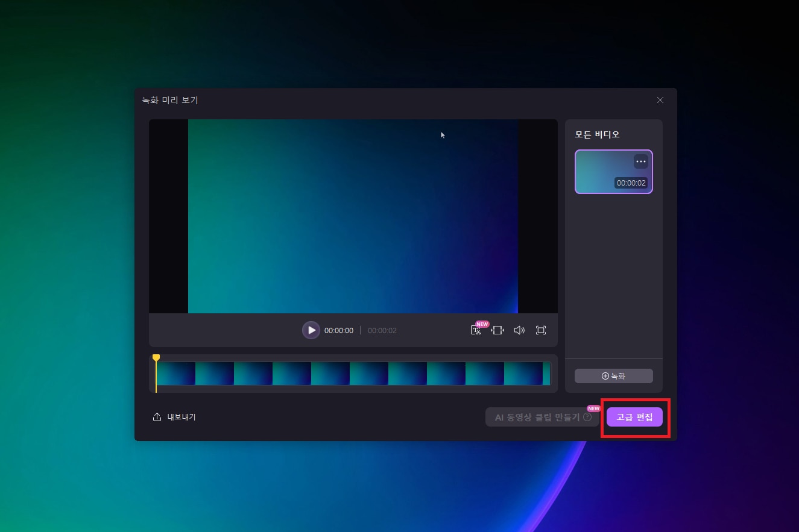Enter fullscreen preview mode
The image size is (799, 532).
(x=541, y=330)
